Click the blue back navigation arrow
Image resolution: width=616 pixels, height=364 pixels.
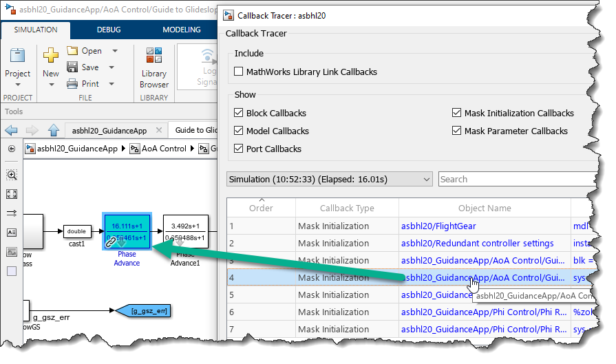click(12, 131)
